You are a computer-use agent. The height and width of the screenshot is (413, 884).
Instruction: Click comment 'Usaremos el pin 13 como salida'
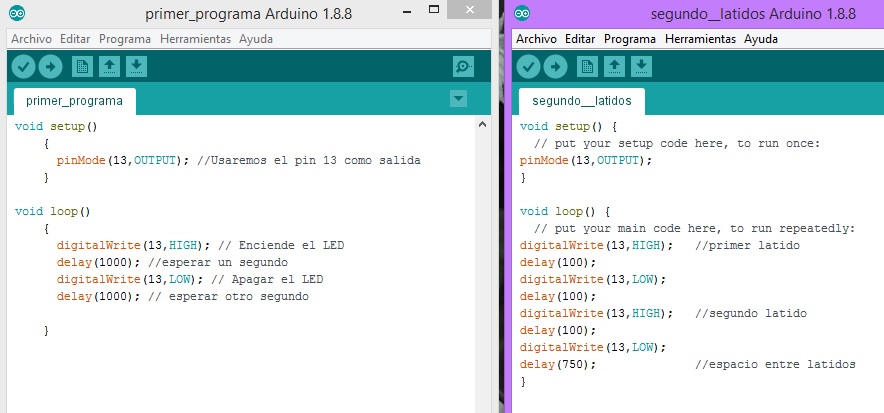click(x=309, y=161)
